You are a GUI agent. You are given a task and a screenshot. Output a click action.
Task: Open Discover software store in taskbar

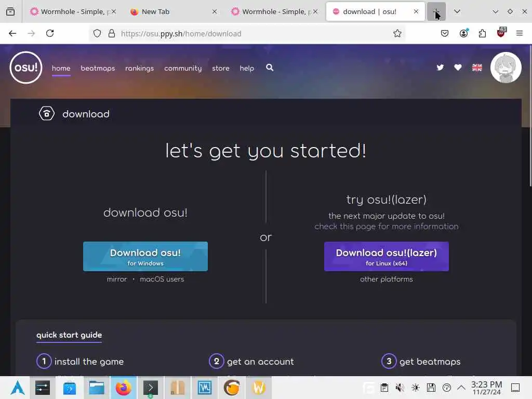tap(70, 388)
